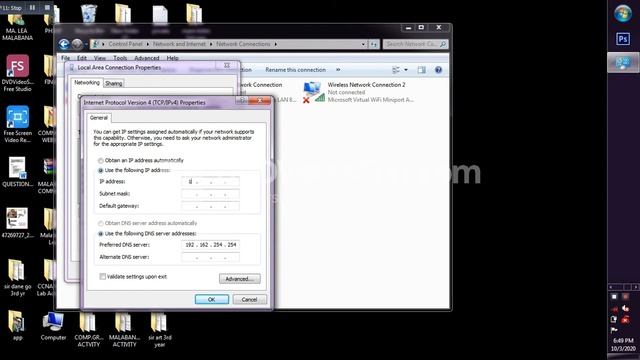Select Obtain an IP address automatically

coord(100,161)
